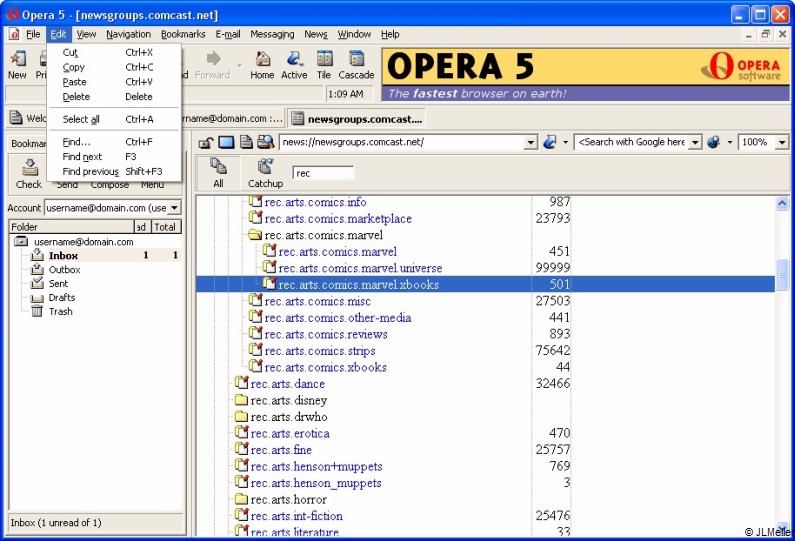Viewport: 795px width, 541px height.
Task: Open the dropdown arrow beside the Go icon
Action: [565, 142]
